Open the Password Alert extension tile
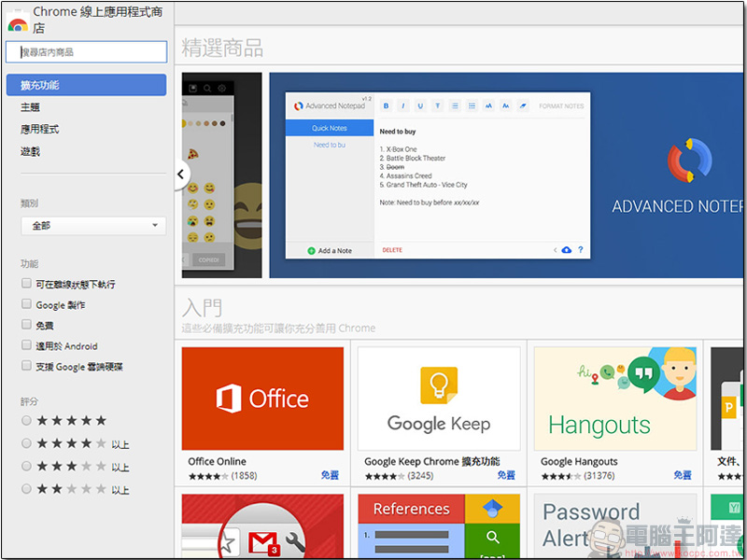The height and width of the screenshot is (560, 747). click(615, 525)
